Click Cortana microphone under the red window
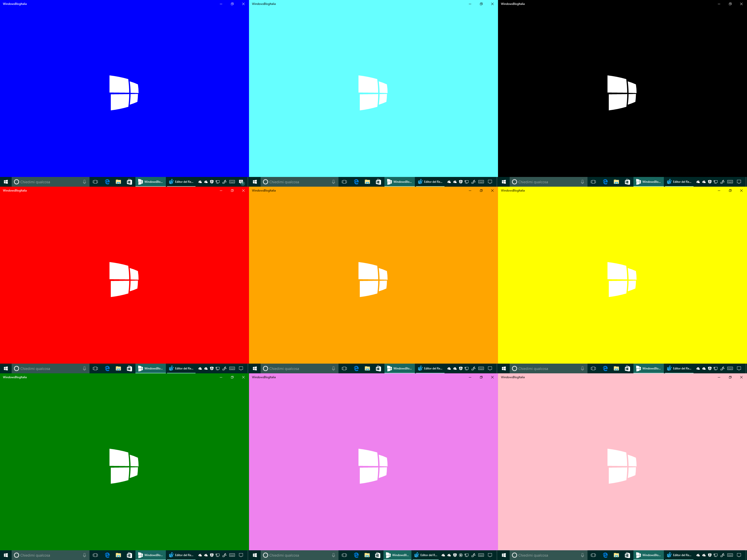The image size is (747, 560). [84, 369]
